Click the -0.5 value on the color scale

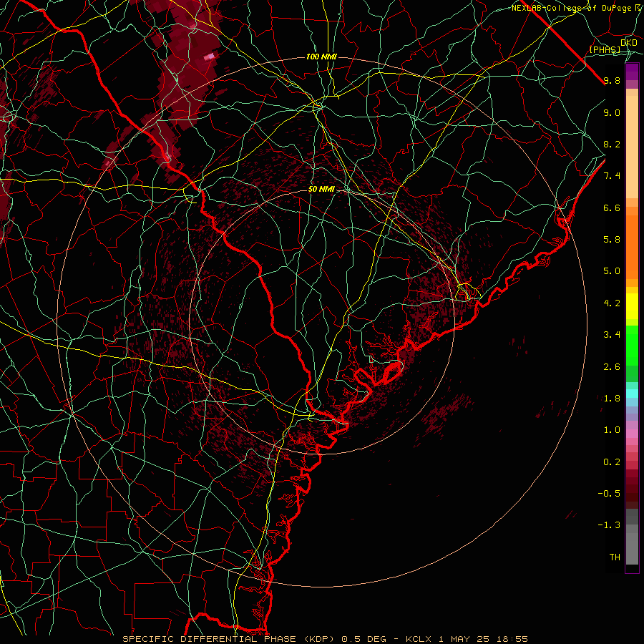click(x=609, y=494)
